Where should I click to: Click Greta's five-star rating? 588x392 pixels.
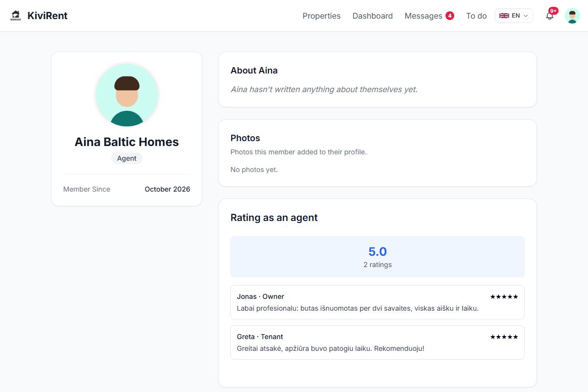[x=504, y=337]
